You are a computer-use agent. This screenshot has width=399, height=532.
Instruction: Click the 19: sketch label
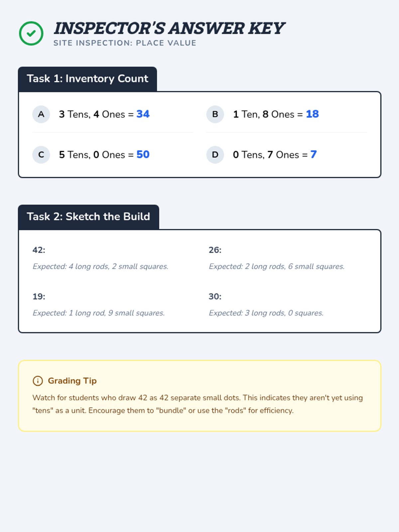click(x=39, y=297)
